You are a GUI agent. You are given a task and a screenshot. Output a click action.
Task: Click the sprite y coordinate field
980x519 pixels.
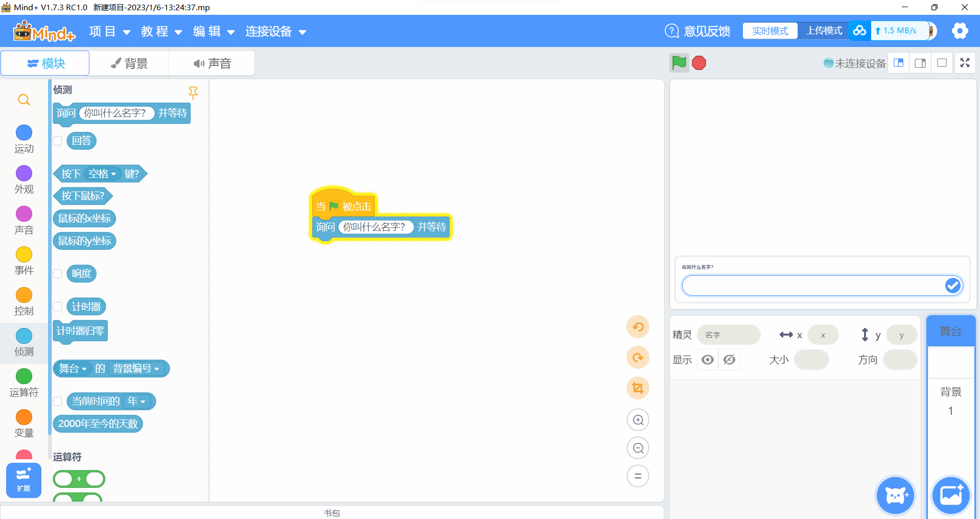(902, 335)
